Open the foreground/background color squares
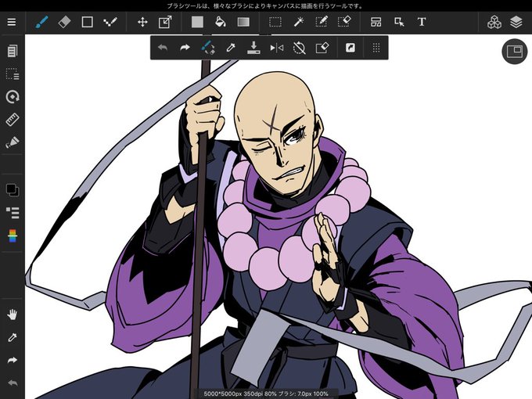Image resolution: width=532 pixels, height=399 pixels. click(x=13, y=189)
